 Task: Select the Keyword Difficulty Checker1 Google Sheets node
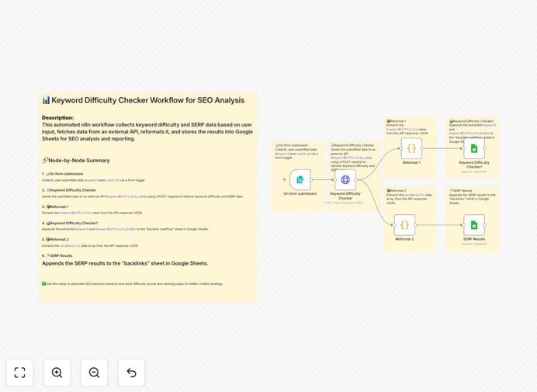474,148
